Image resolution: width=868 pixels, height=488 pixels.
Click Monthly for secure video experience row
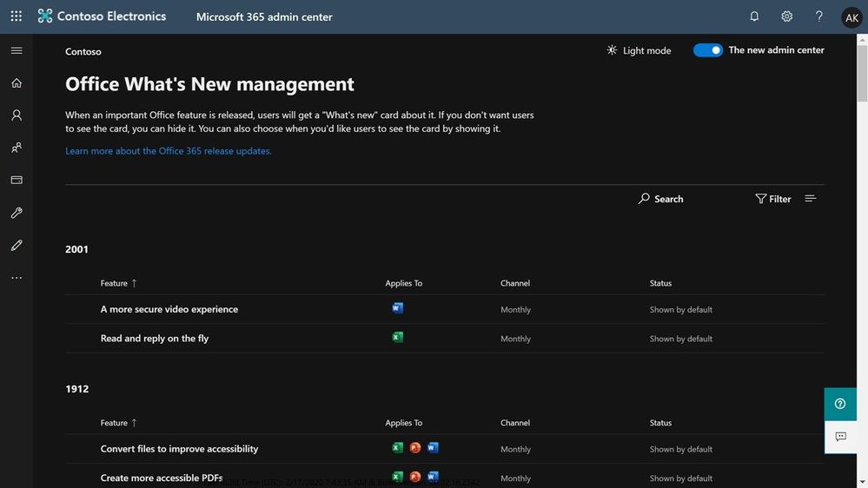click(515, 309)
